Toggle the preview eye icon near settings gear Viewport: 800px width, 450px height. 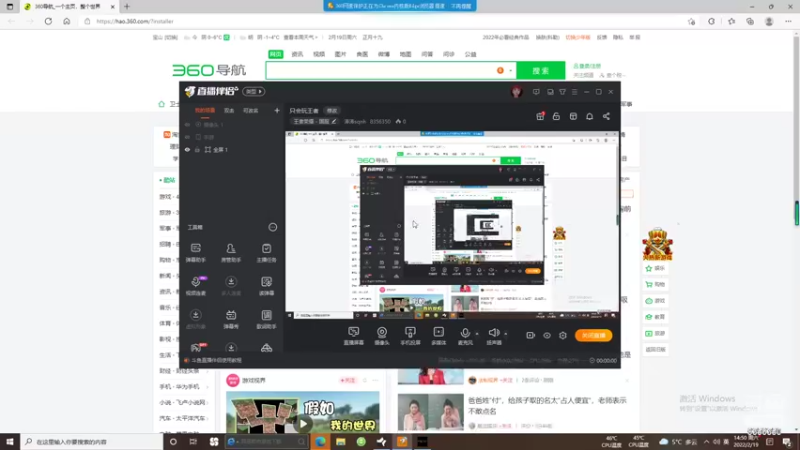547,336
